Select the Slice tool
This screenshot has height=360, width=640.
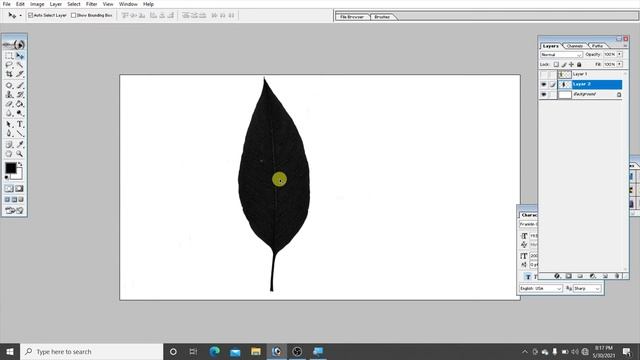20,74
